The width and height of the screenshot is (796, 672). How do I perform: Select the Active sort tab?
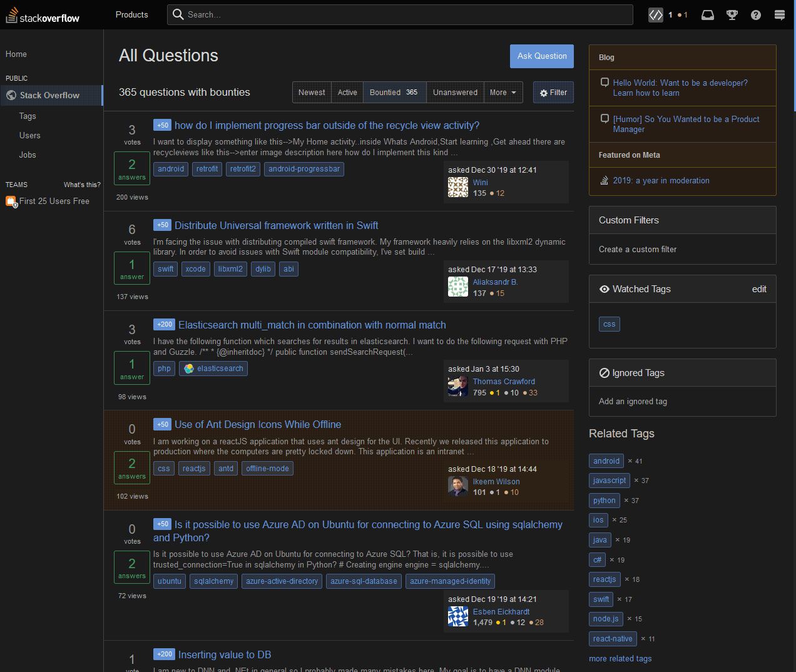pyautogui.click(x=347, y=92)
